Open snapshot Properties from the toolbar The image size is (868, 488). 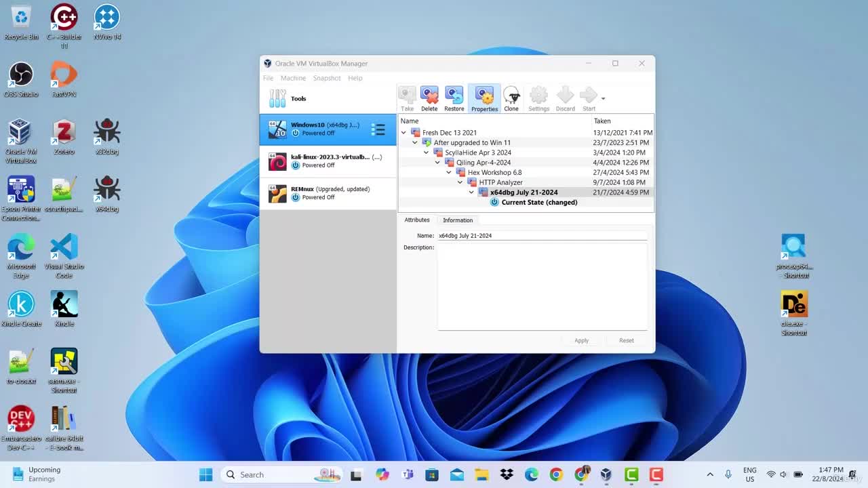(x=484, y=99)
